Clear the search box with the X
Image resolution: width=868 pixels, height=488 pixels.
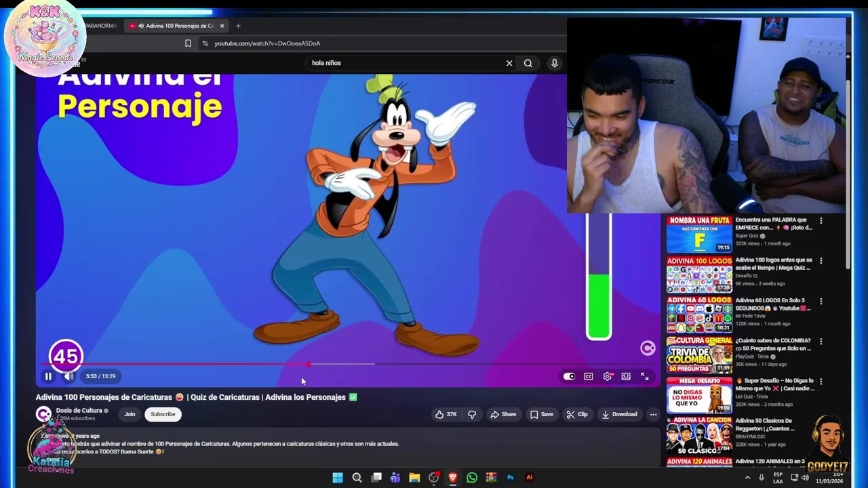tap(509, 63)
